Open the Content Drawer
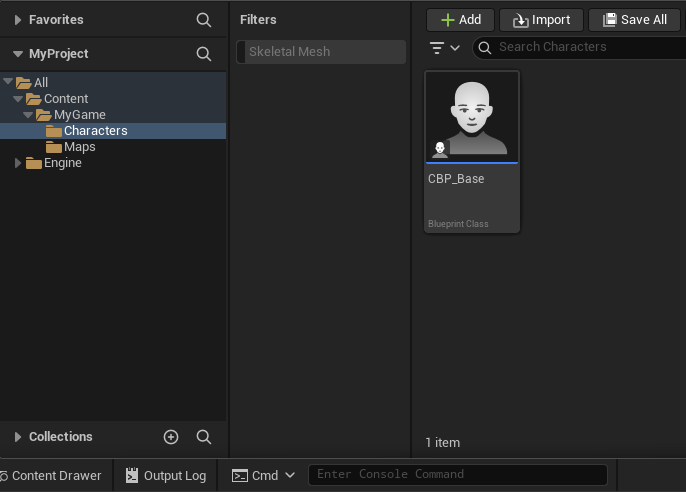The height and width of the screenshot is (492, 686). (x=51, y=476)
